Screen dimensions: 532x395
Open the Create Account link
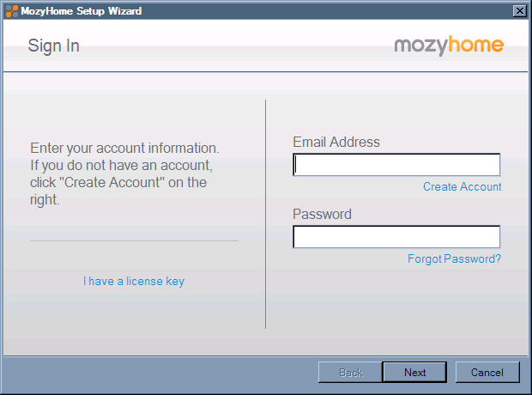click(462, 187)
